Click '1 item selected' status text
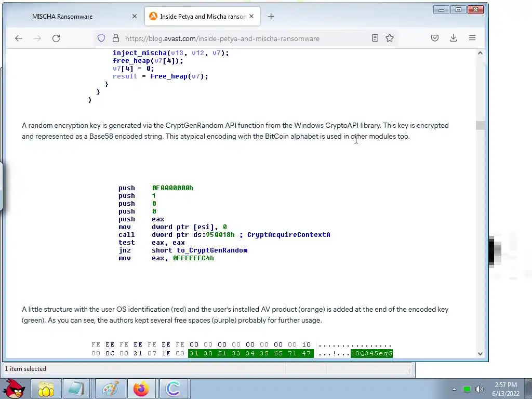The image size is (532, 399). pos(25,369)
